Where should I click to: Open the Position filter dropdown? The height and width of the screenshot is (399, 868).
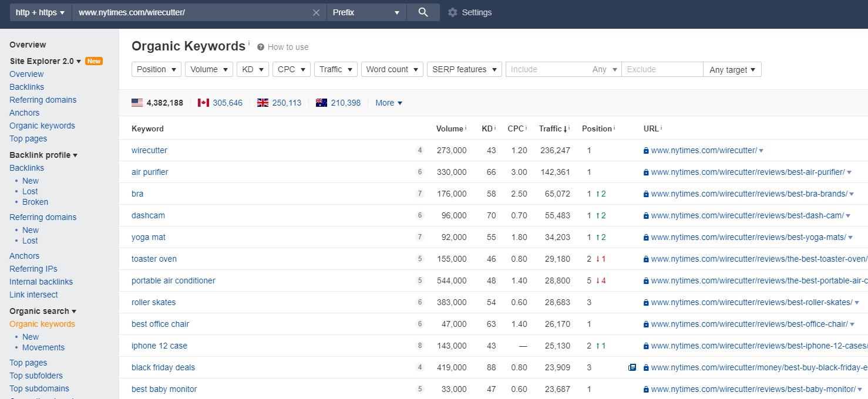pos(156,69)
